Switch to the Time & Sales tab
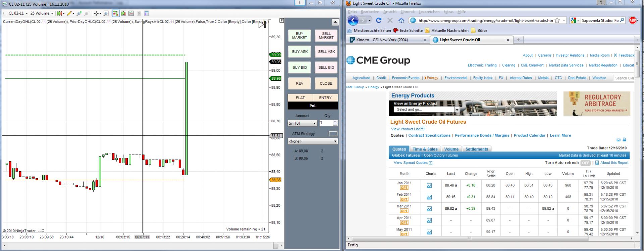Viewport: 644px width, 251px height. pyautogui.click(x=425, y=149)
